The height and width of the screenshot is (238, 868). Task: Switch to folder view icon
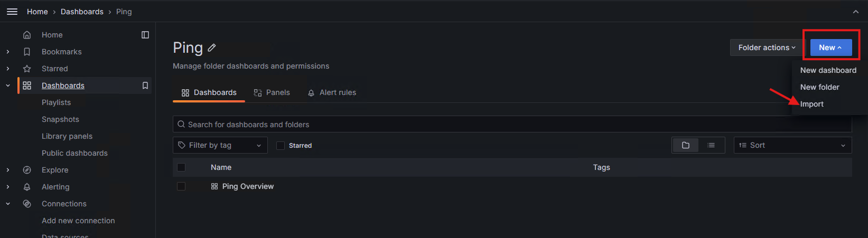686,145
